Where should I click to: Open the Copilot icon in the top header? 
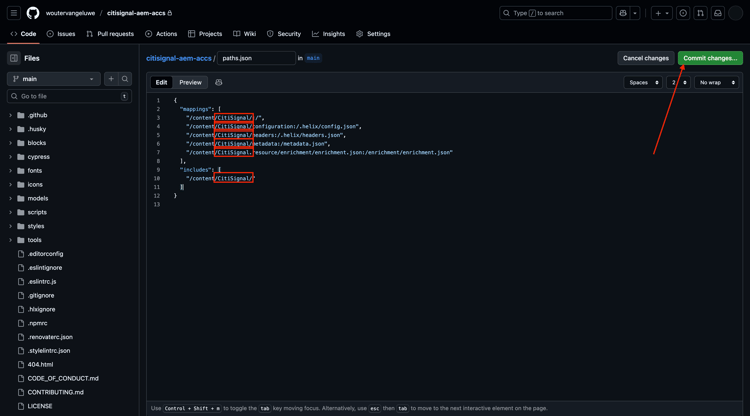pyautogui.click(x=623, y=13)
